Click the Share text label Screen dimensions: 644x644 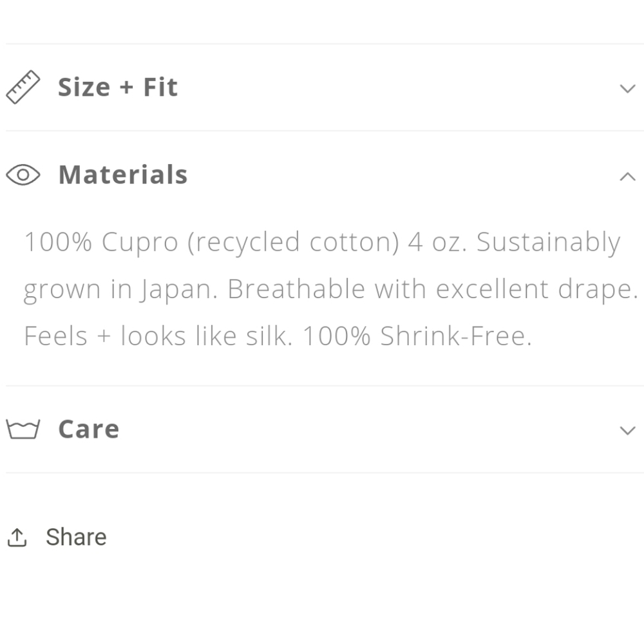point(76,536)
